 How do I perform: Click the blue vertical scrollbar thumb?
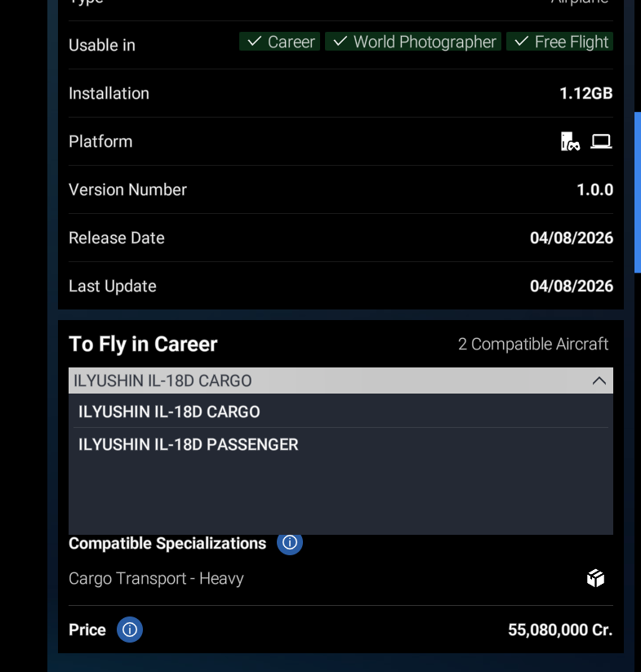pos(638,193)
